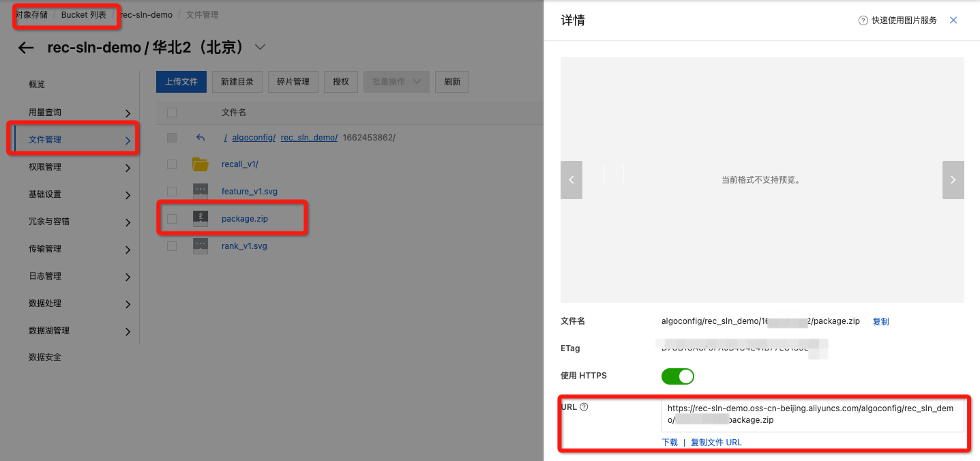Expand the bucket region dropdown chevron
Screen dimensions: 980x461
[259, 48]
